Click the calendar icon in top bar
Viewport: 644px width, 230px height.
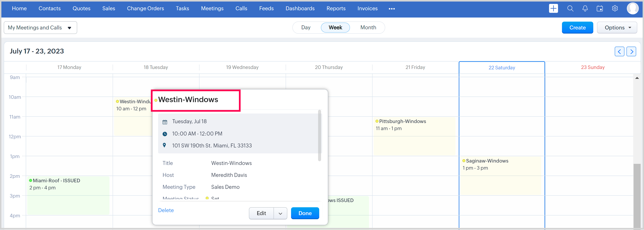pos(600,9)
